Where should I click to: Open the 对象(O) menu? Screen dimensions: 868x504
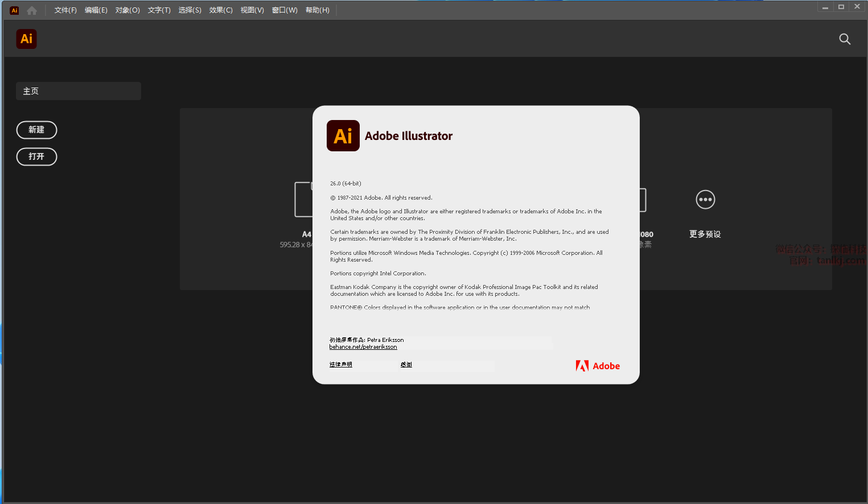(127, 10)
